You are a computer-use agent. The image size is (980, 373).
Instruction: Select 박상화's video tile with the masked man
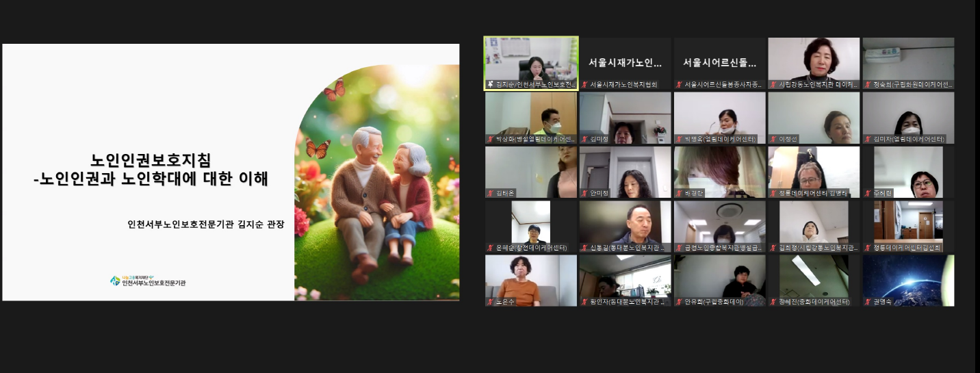click(531, 117)
